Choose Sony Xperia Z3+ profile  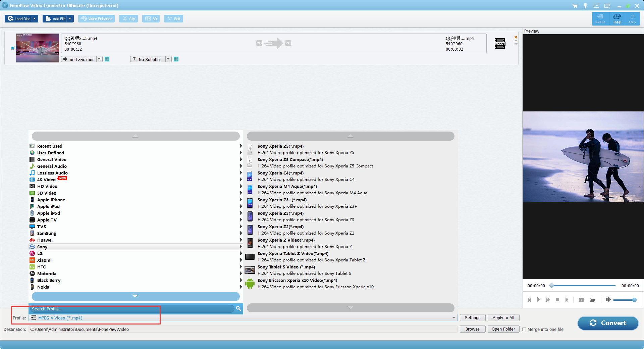[x=282, y=200]
